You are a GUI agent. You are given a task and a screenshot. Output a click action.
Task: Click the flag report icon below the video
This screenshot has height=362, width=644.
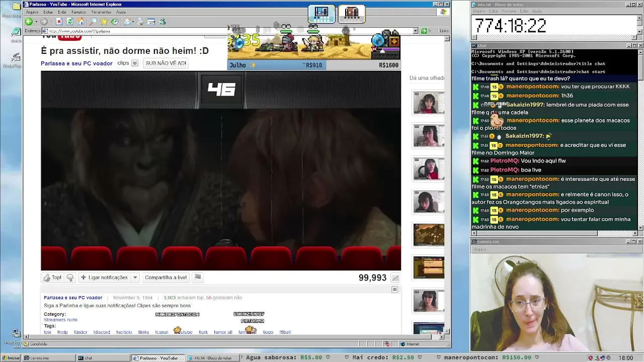198,277
